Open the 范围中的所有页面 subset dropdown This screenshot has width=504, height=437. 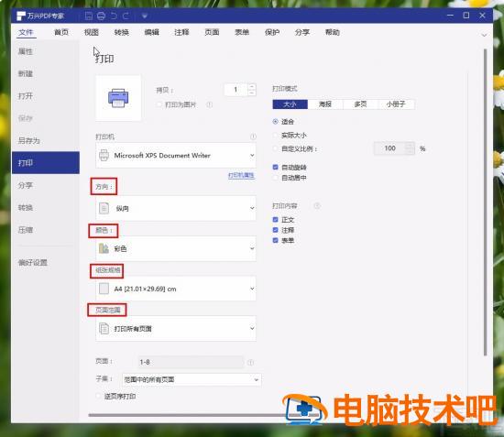[x=192, y=379]
